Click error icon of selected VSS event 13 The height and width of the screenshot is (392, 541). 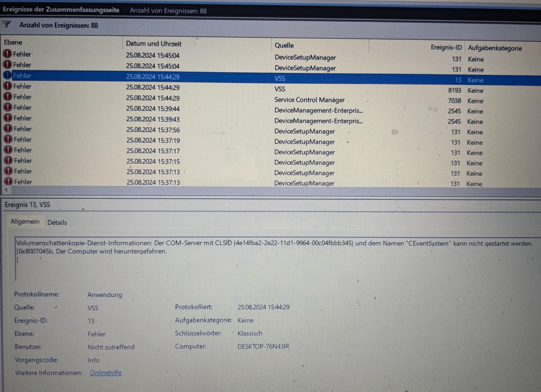pyautogui.click(x=7, y=75)
